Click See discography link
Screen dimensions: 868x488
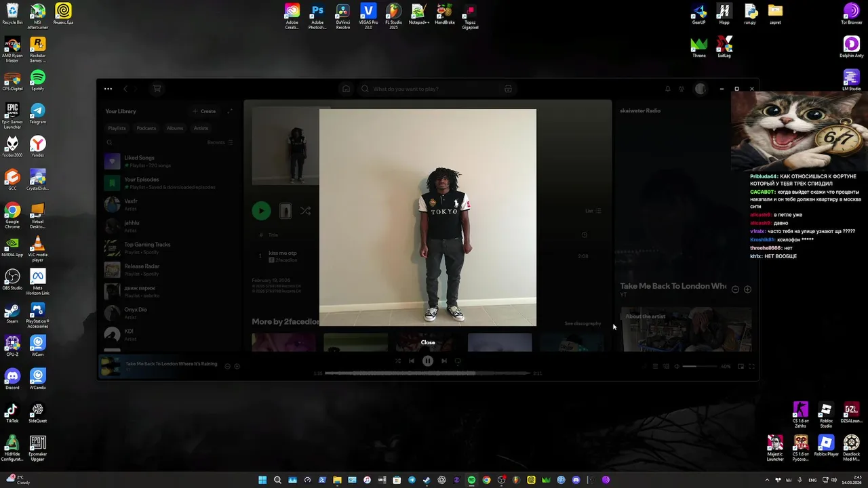click(583, 323)
